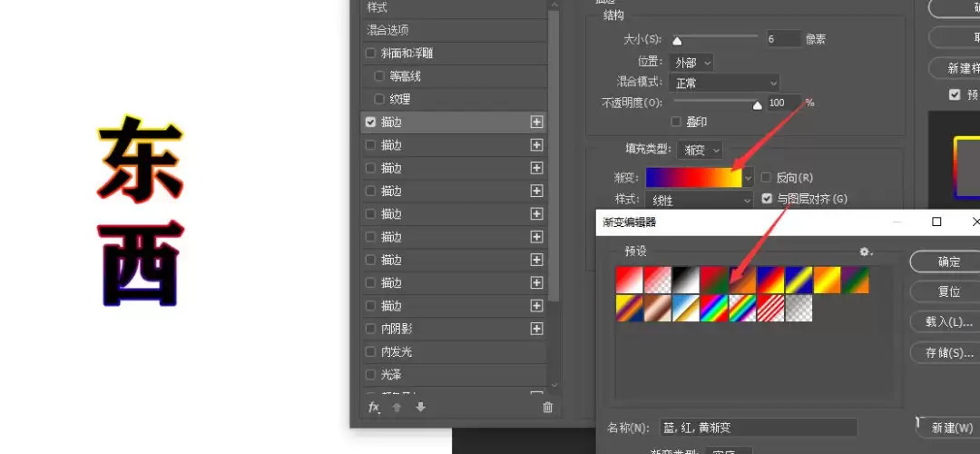Click the trash delete-effect icon
Image resolution: width=980 pixels, height=454 pixels.
[547, 408]
